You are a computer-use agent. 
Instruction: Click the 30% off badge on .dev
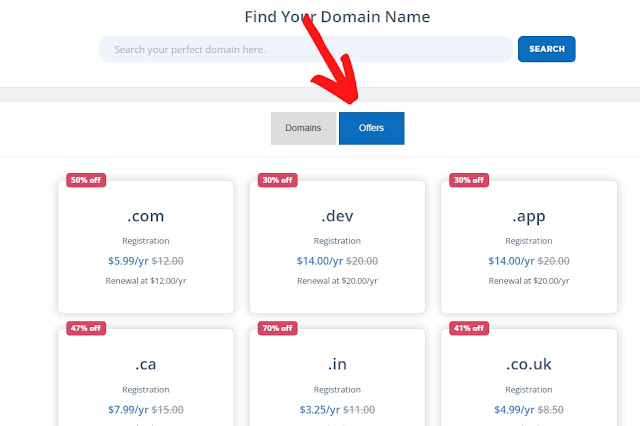point(278,180)
